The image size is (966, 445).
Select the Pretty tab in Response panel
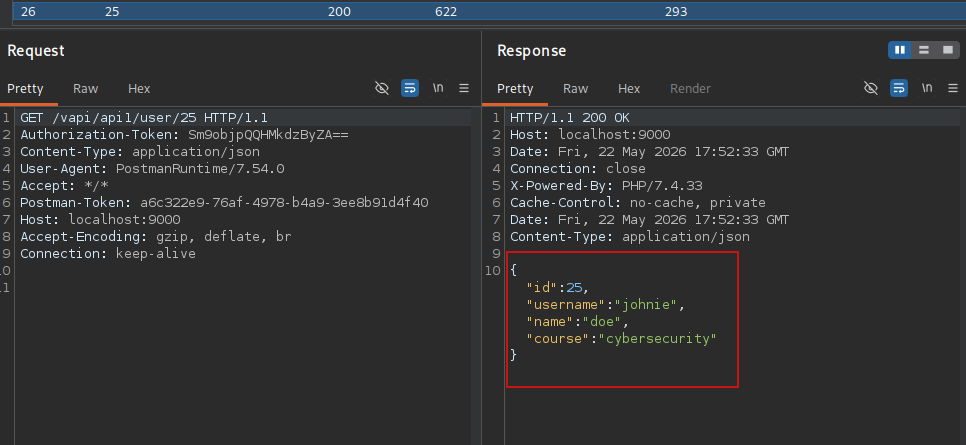pyautogui.click(x=515, y=89)
